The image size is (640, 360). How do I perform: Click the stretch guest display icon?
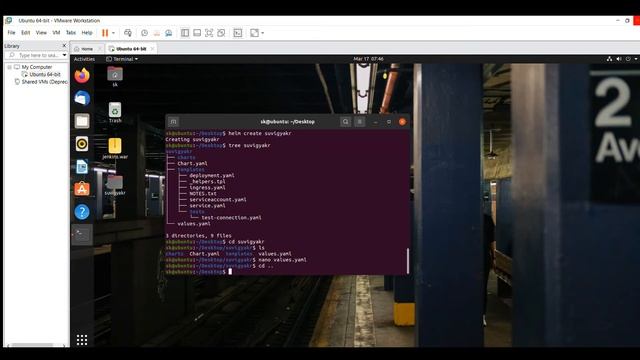click(x=254, y=33)
